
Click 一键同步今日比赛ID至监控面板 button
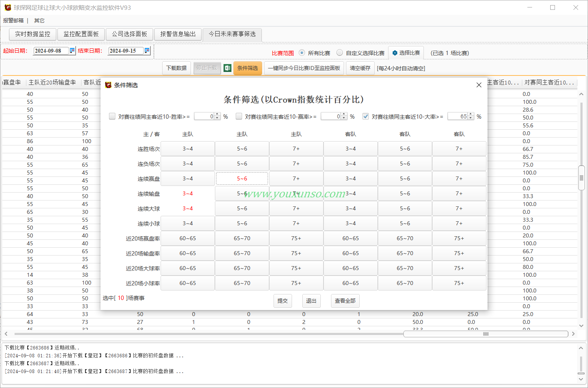(x=304, y=68)
